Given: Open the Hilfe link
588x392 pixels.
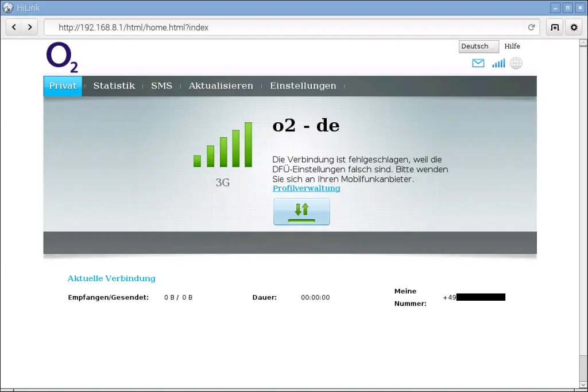Looking at the screenshot, I should tap(512, 46).
